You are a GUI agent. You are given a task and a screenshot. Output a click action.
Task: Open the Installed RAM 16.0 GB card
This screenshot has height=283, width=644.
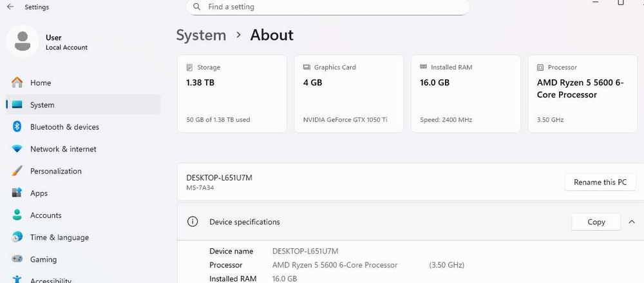[466, 93]
